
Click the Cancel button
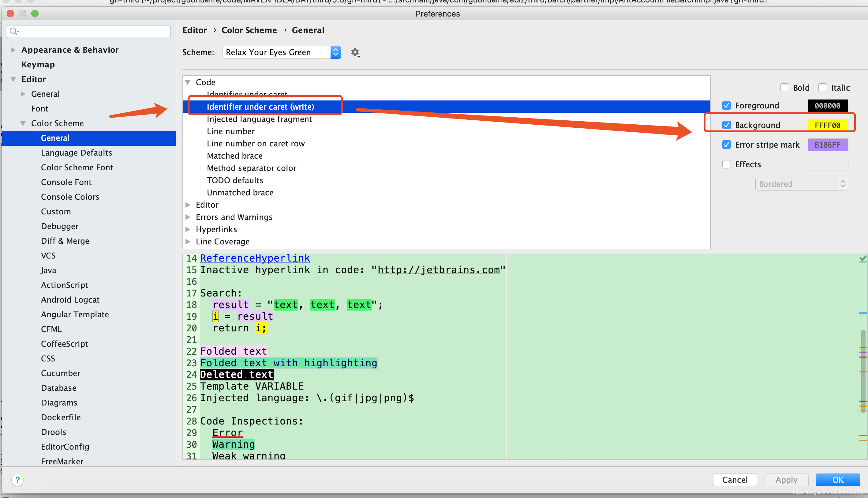[x=735, y=480]
